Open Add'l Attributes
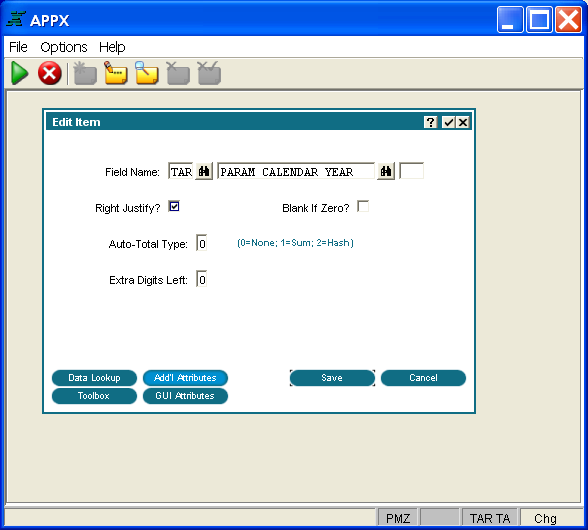The height and width of the screenshot is (530, 588). point(185,378)
